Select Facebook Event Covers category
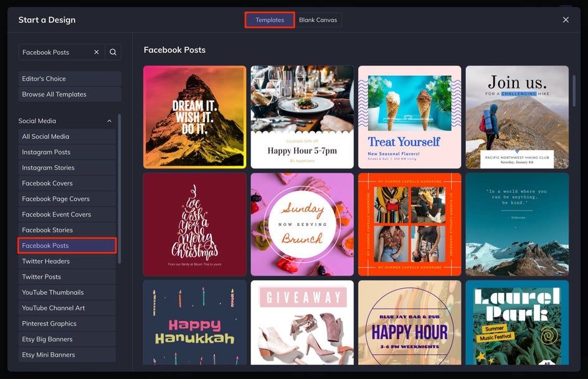This screenshot has height=379, width=588. pyautogui.click(x=67, y=215)
